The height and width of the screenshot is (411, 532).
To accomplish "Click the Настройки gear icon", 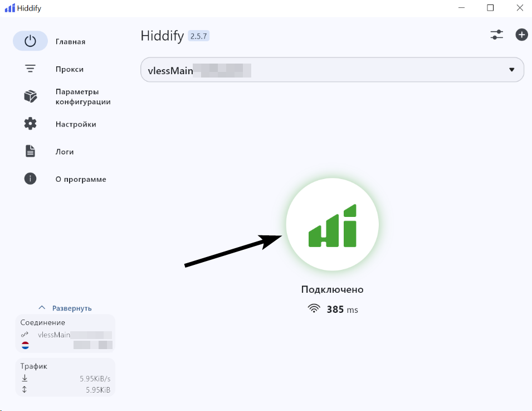I will [x=30, y=124].
